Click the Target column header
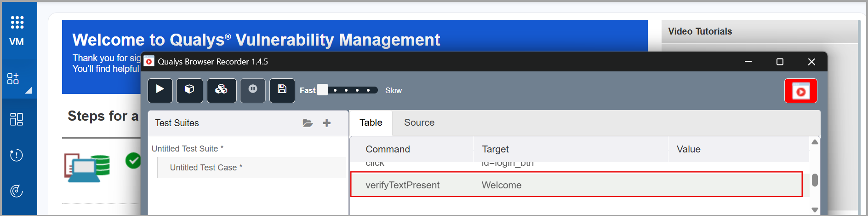The image size is (868, 216). click(x=495, y=149)
